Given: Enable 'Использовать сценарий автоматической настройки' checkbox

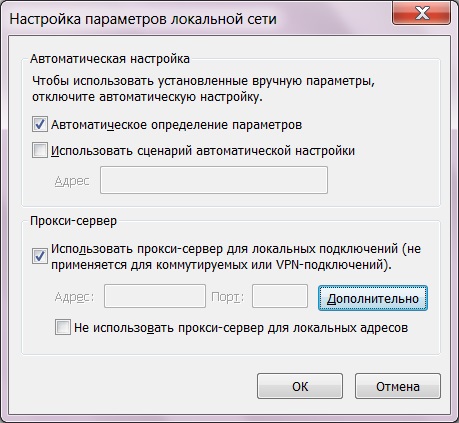Looking at the screenshot, I should point(40,150).
